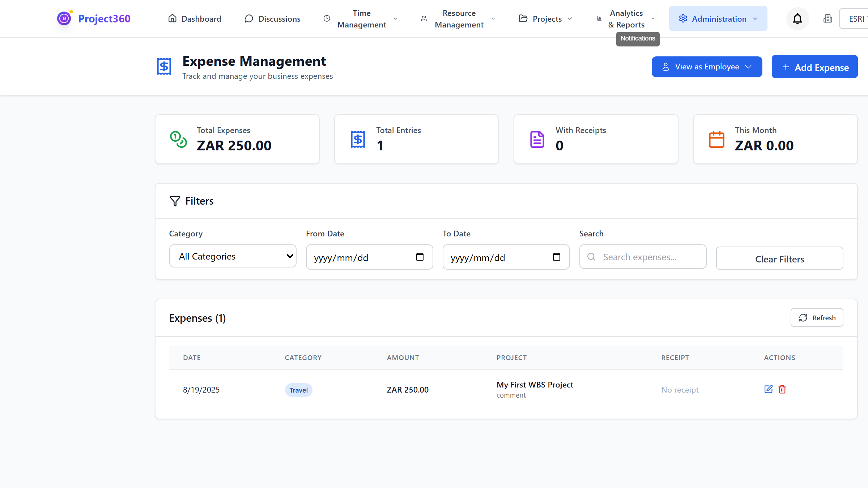
Task: Delete the expense using the red trash icon
Action: [x=782, y=389]
